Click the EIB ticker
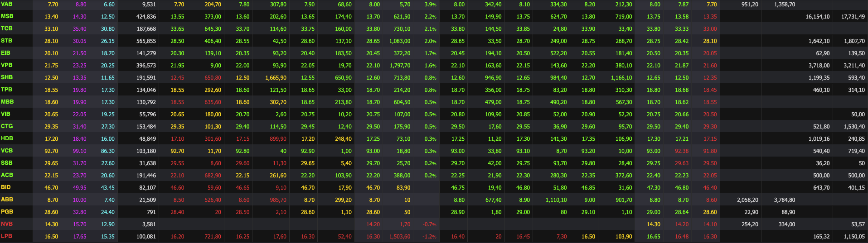Screen dimensions: 868x243 (6, 53)
